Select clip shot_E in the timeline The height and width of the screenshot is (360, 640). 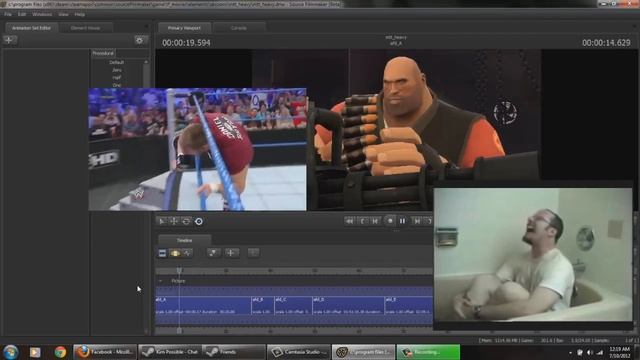click(x=409, y=305)
